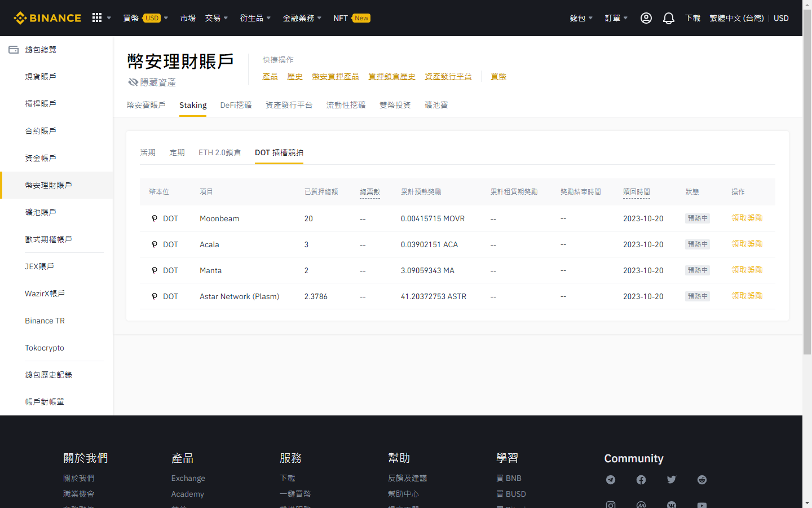812x508 pixels.
Task: Select the Staking tab
Action: 193,105
